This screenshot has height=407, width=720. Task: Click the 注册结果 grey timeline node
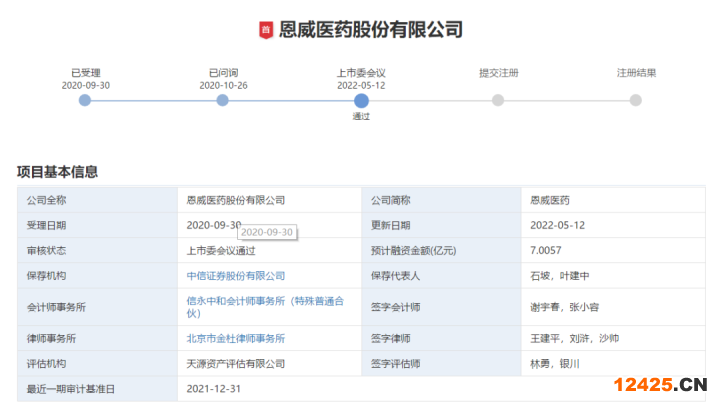[x=636, y=100]
